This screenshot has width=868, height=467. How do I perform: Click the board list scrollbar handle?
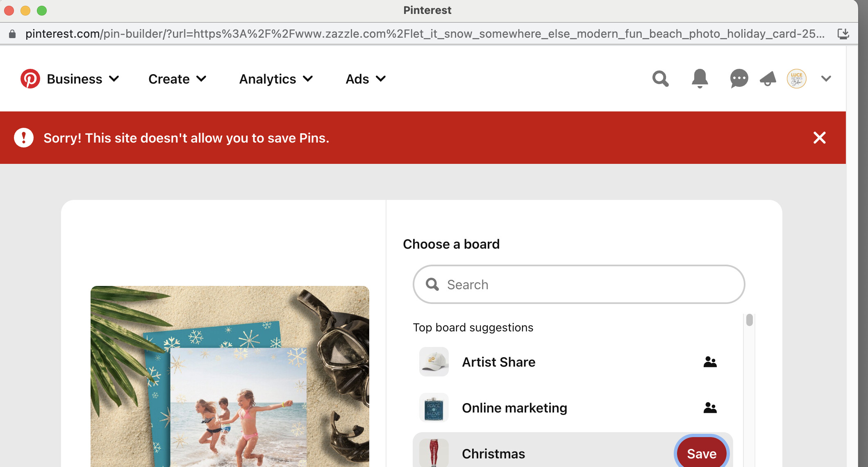click(x=749, y=320)
